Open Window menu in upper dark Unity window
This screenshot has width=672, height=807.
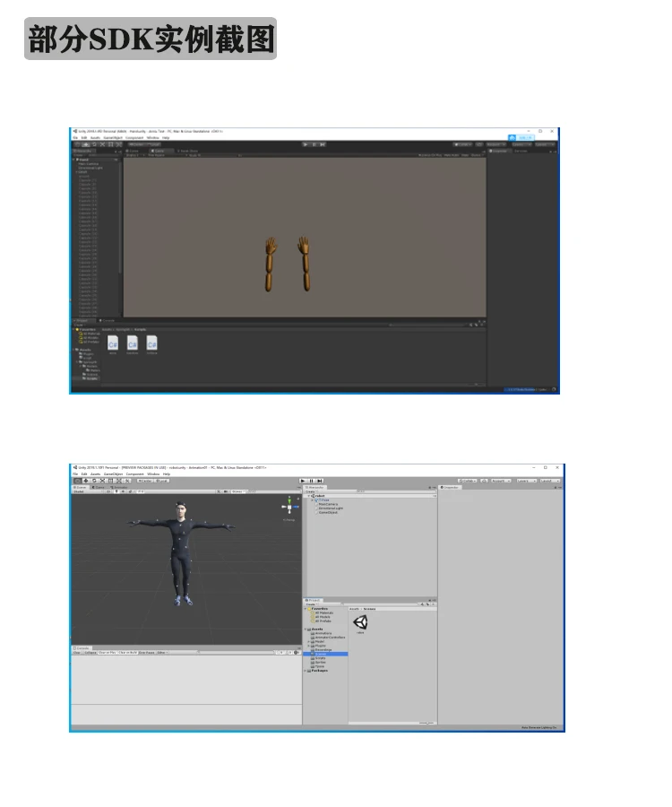(x=152, y=137)
